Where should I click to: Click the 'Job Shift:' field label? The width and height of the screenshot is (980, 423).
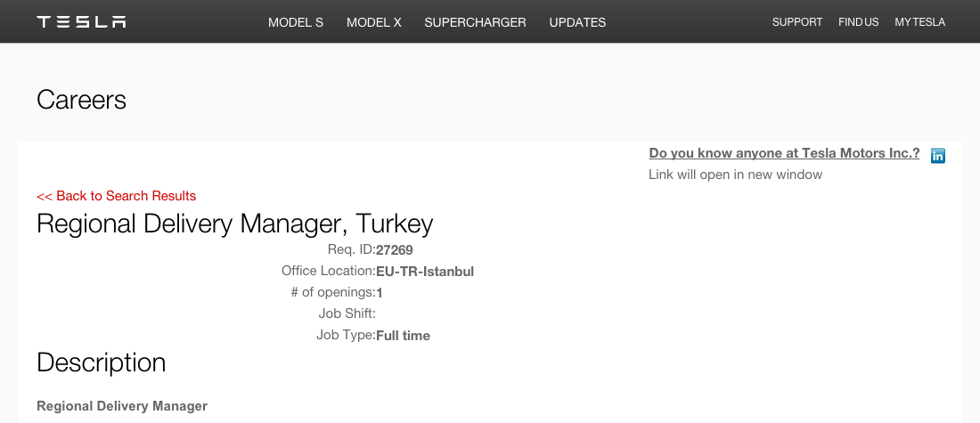pyautogui.click(x=347, y=313)
